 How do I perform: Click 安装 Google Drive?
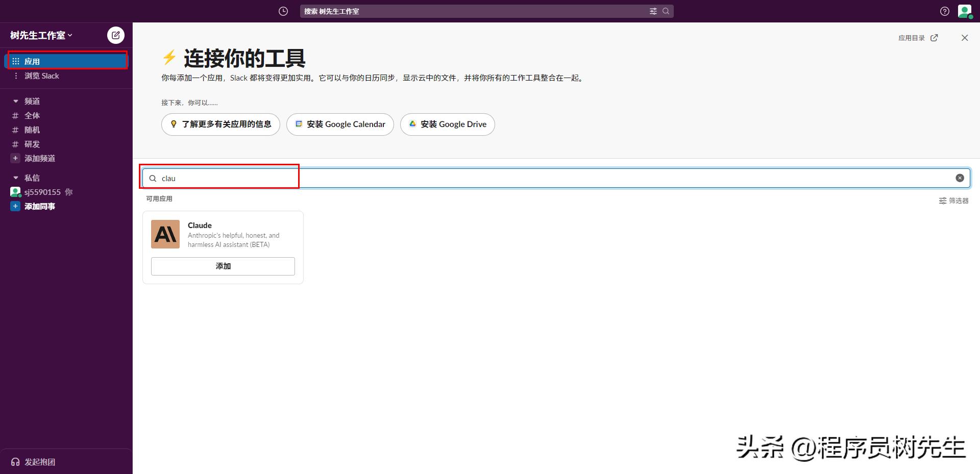point(447,124)
